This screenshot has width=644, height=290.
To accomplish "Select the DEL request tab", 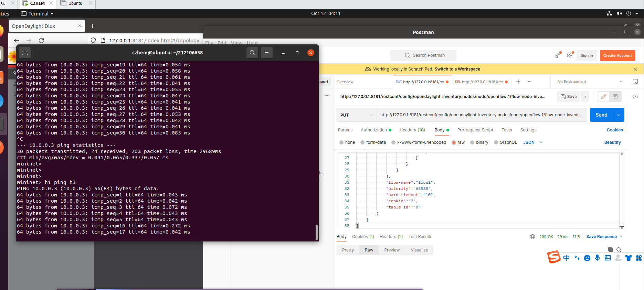I will click(x=482, y=82).
